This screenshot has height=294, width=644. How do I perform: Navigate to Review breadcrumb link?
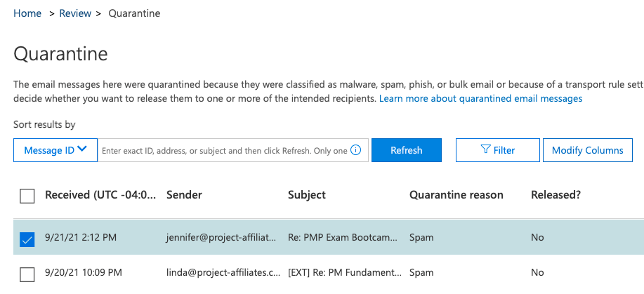pyautogui.click(x=75, y=13)
